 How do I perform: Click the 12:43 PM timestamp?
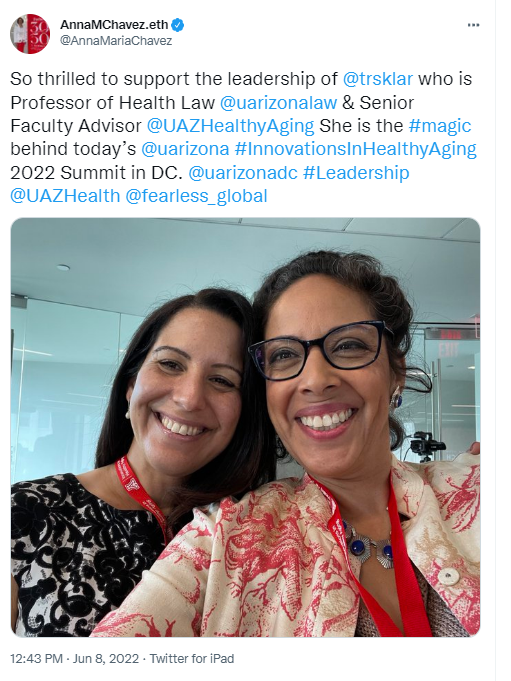coord(36,659)
